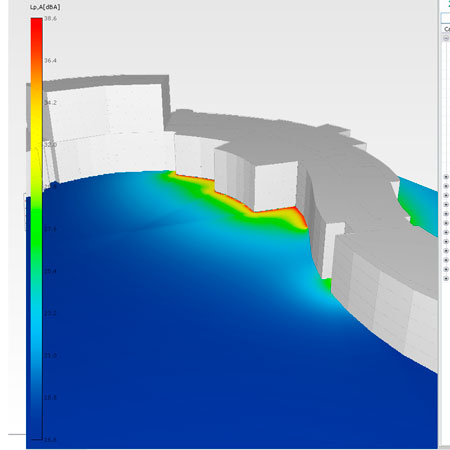Select the Lp,A[dBA] legend title
Image resolution: width=450 pixels, height=450 pixels.
click(x=45, y=7)
